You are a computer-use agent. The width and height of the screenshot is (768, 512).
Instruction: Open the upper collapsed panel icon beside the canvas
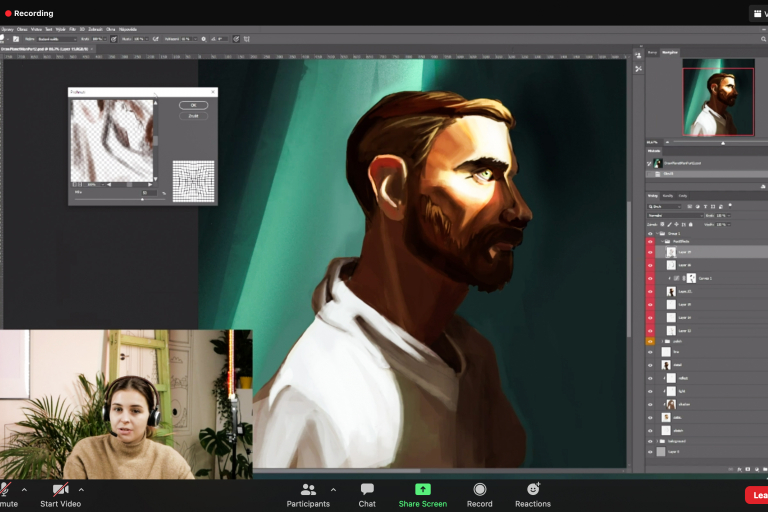point(638,55)
